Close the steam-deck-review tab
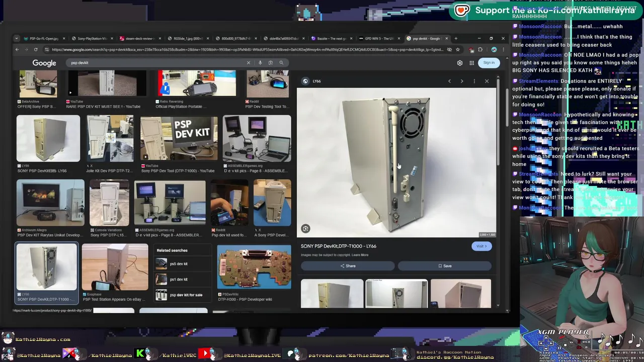Viewport: 644px width, 362px height. pyautogui.click(x=160, y=38)
